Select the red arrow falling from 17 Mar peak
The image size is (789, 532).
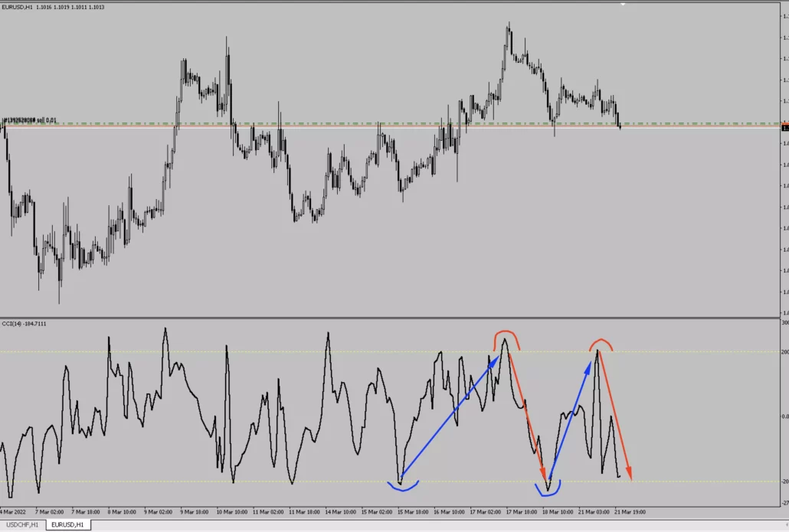point(525,411)
